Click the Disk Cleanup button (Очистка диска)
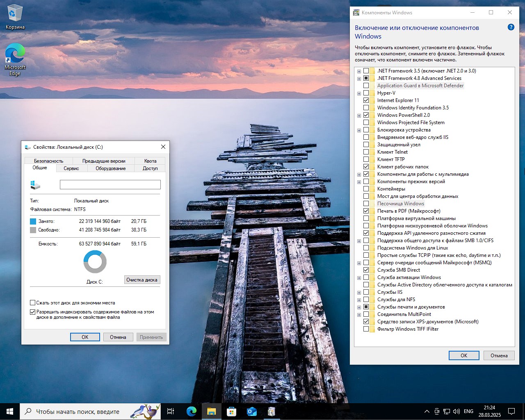This screenshot has width=525, height=420. pos(142,280)
